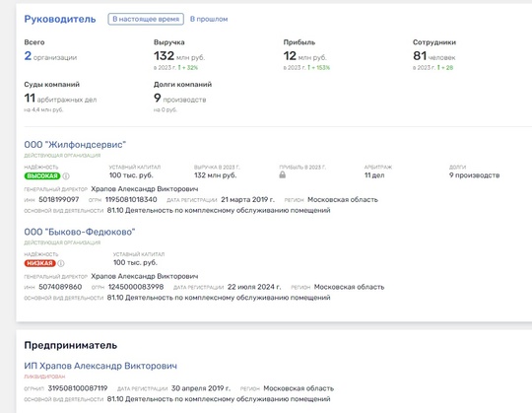Image resolution: width=532 pixels, height=413 pixels.
Task: Open the info icon next to ВЫСОКАЯ badge
Action: 66,176
